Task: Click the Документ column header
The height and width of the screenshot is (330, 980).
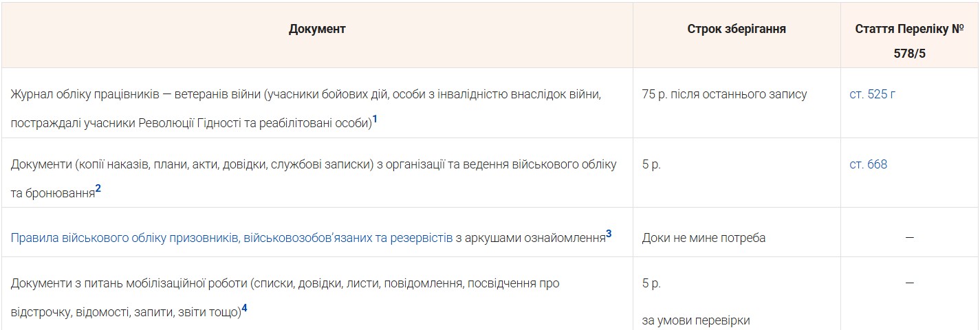Action: coord(317,29)
